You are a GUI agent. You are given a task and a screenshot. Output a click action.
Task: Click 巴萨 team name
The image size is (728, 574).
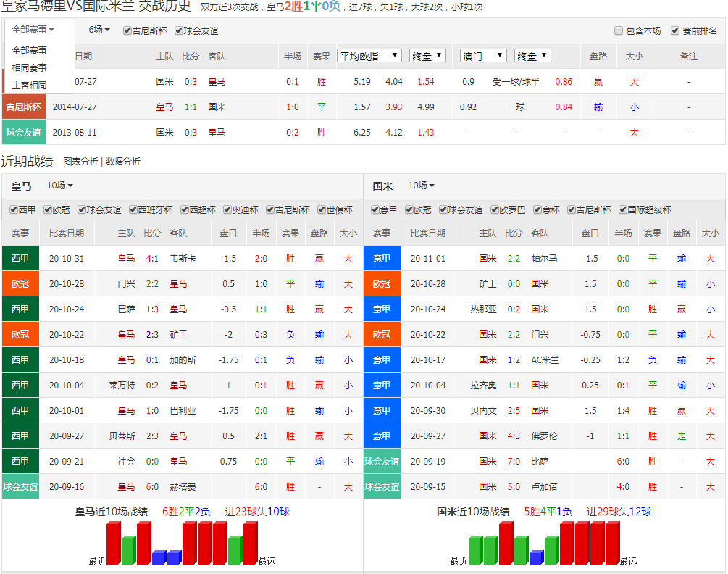click(x=126, y=309)
